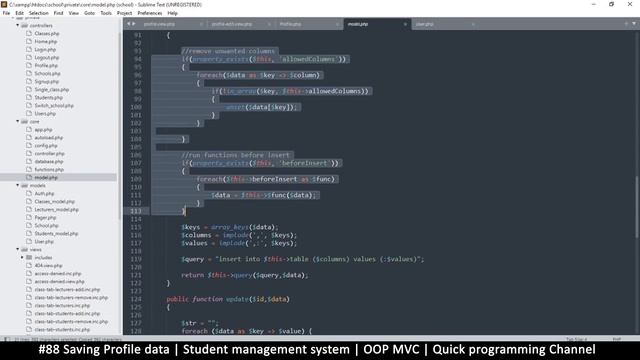Open Home.php in the sidebar
Image resolution: width=640 pixels, height=360 pixels.
[x=46, y=42]
